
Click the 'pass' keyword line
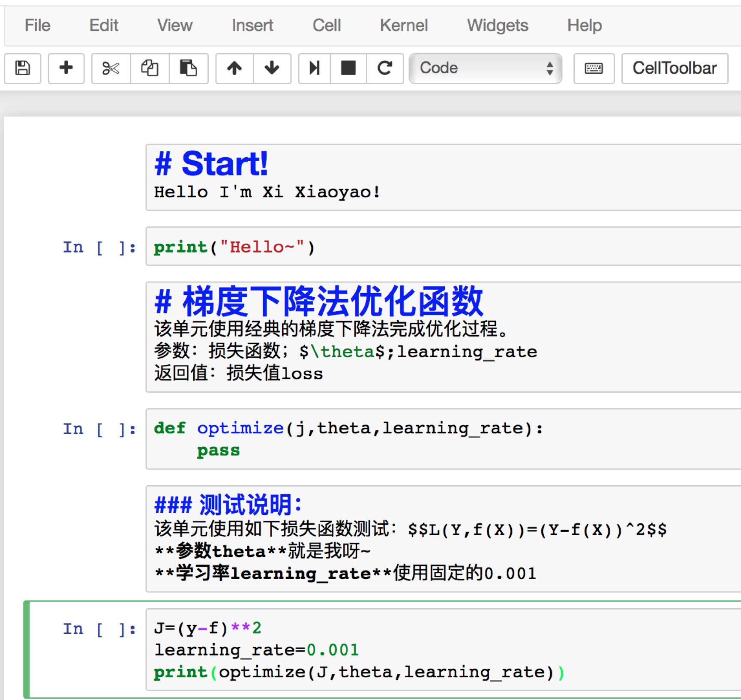(219, 451)
